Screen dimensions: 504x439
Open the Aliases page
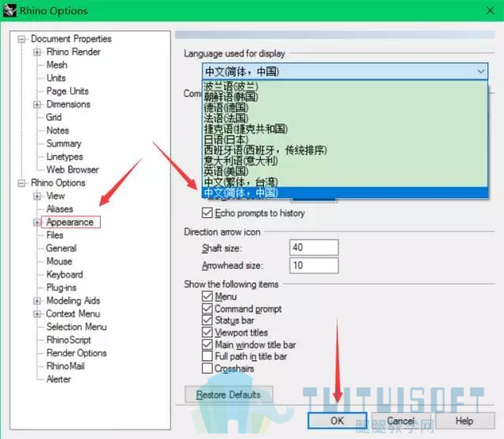point(60,209)
